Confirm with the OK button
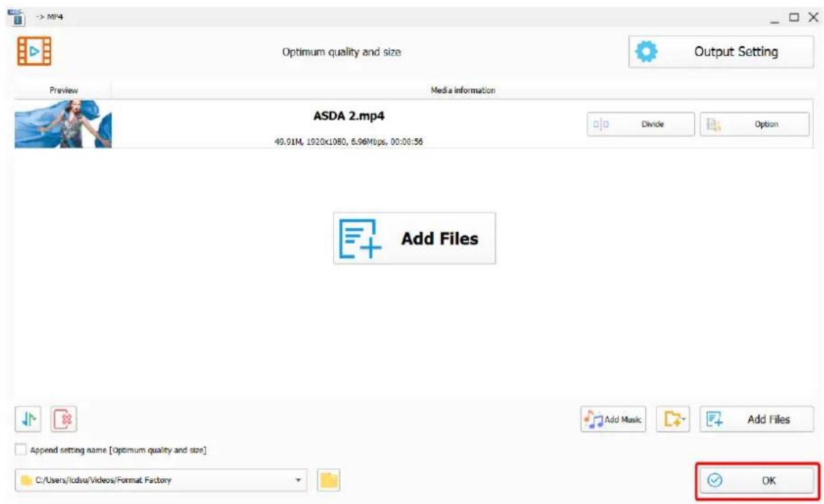This screenshot has height=504, width=824. coord(757,480)
